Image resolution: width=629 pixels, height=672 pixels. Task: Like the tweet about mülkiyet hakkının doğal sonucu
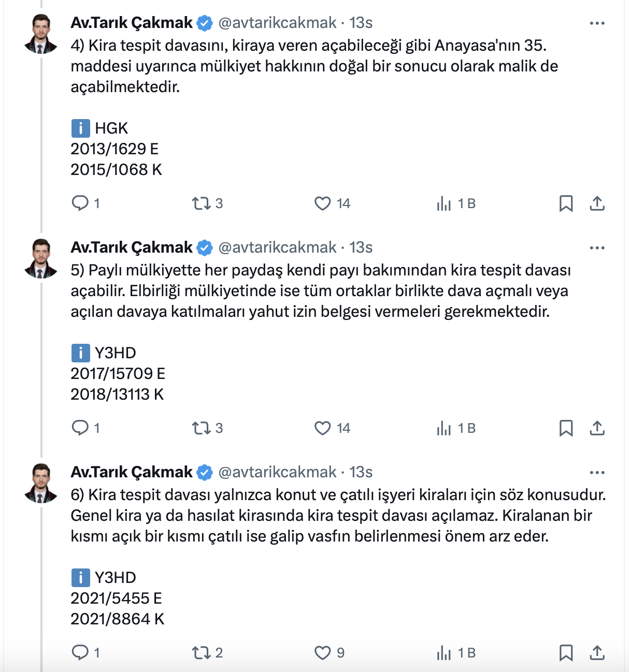click(x=322, y=203)
